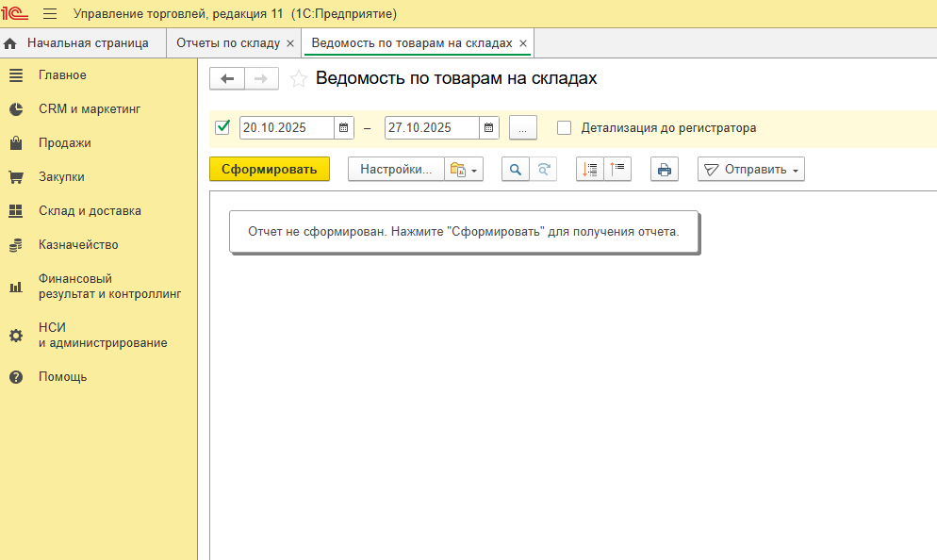Expand all report groups icon
937x560 pixels.
click(x=590, y=170)
